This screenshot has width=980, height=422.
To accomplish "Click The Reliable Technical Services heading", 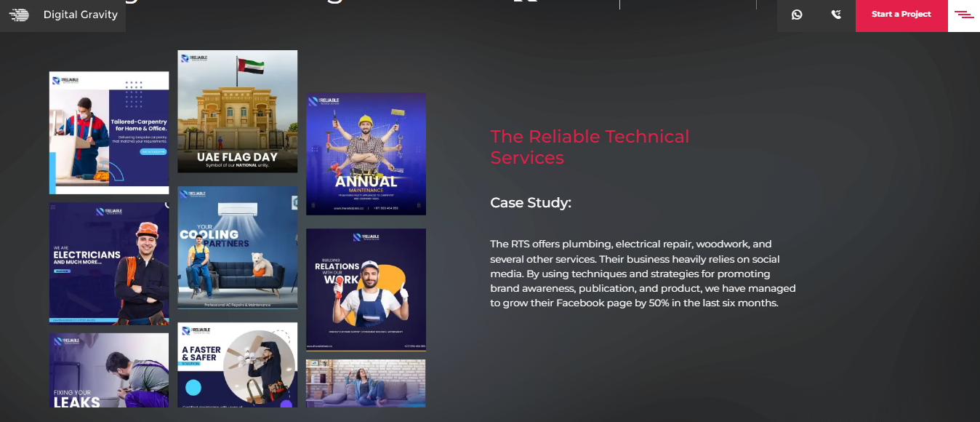I will point(590,147).
